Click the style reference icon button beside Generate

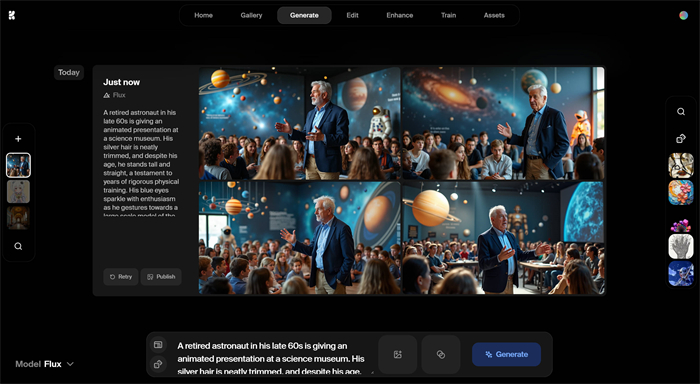[x=441, y=355]
